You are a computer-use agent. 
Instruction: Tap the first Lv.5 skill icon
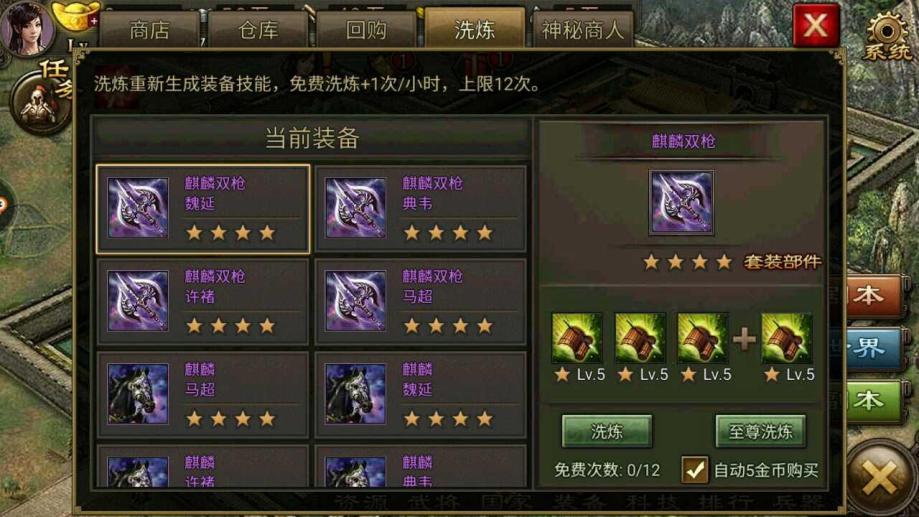coord(577,338)
